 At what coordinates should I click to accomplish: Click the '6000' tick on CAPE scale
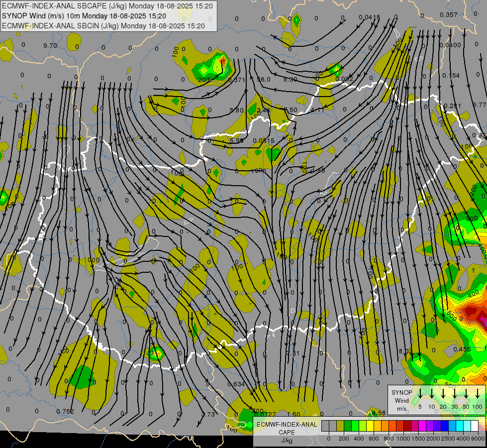click(x=478, y=439)
